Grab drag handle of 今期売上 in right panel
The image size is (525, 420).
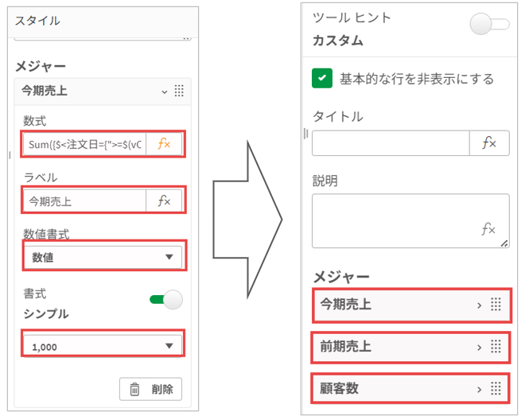pos(495,305)
